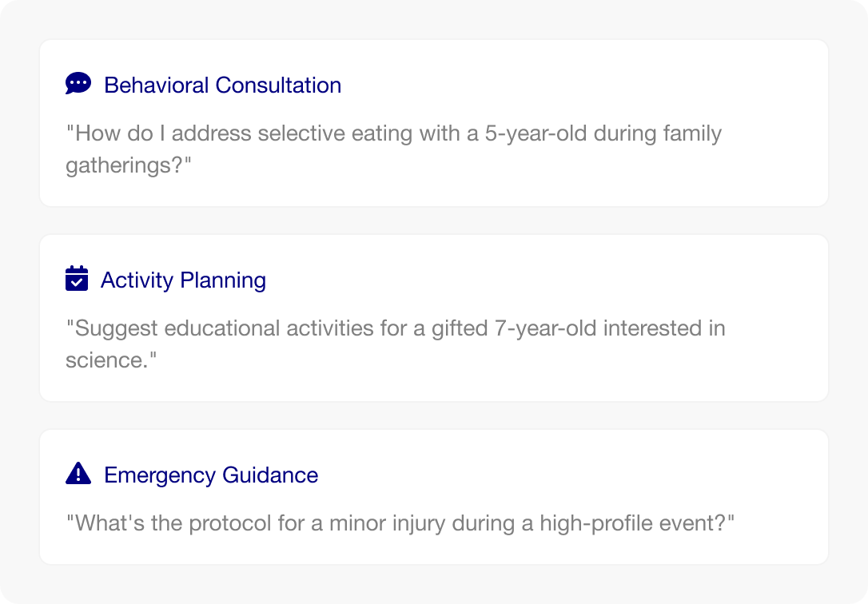The height and width of the screenshot is (604, 868).
Task: Click the word "Consultation" in first heading
Action: pyautogui.click(x=278, y=85)
